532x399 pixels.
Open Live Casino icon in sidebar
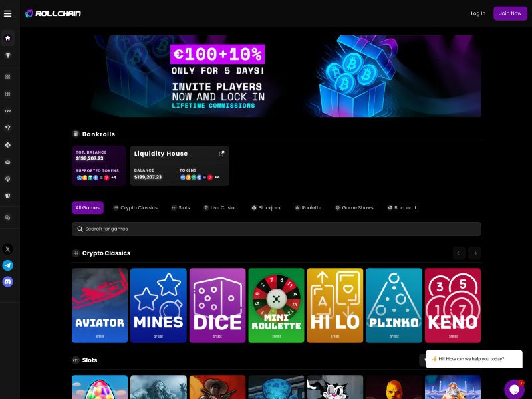pos(8,128)
